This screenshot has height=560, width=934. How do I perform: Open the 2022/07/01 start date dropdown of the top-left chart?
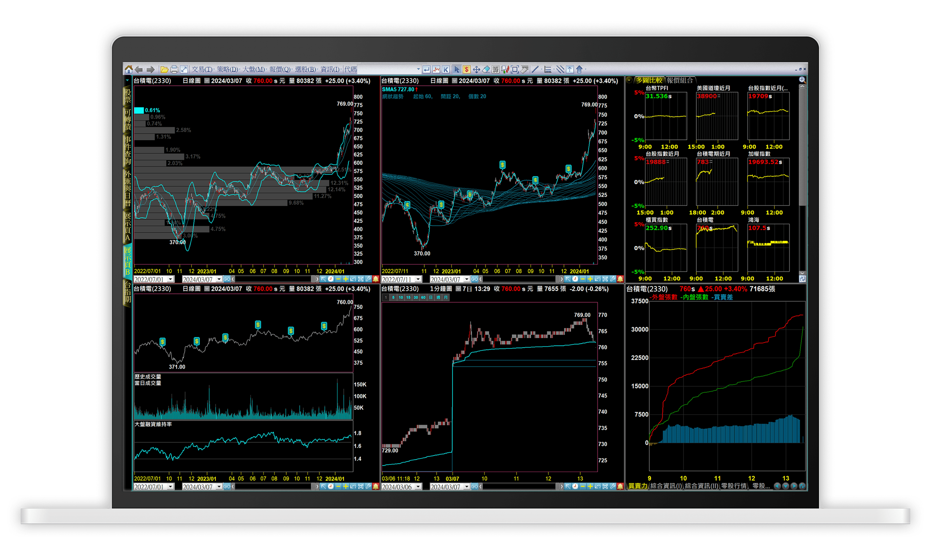(x=171, y=280)
